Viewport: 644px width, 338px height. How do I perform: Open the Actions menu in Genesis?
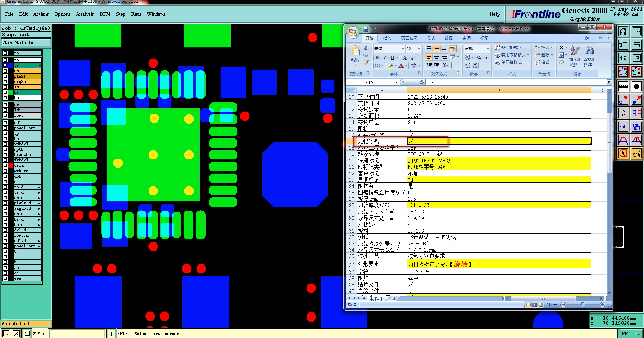pos(41,14)
